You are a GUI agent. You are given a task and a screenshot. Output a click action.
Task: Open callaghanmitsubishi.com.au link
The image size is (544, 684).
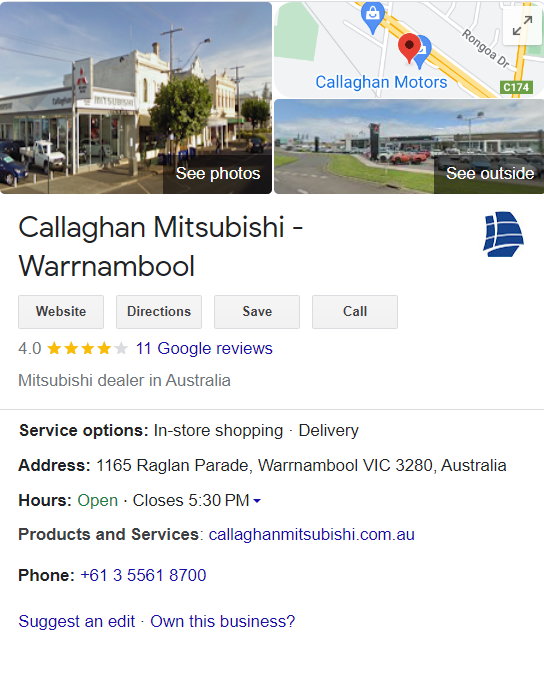coord(311,534)
